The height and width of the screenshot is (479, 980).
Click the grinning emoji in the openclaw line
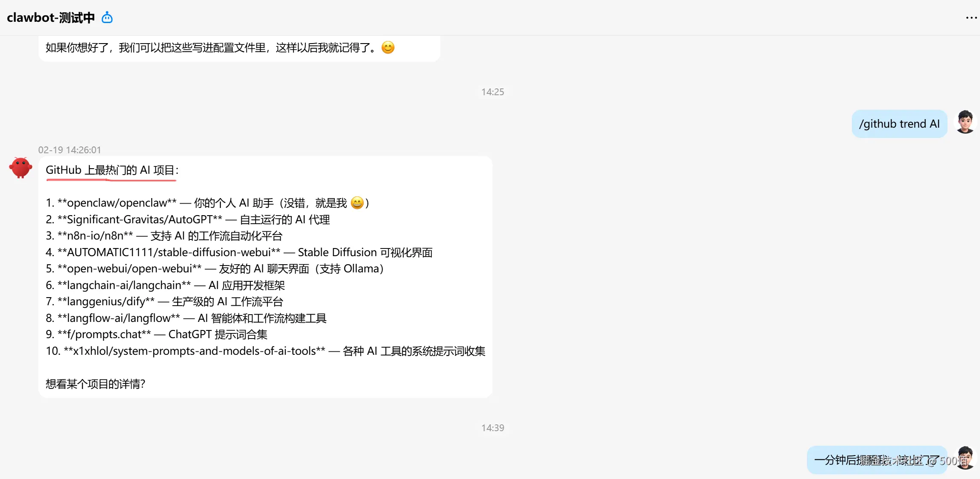point(357,203)
